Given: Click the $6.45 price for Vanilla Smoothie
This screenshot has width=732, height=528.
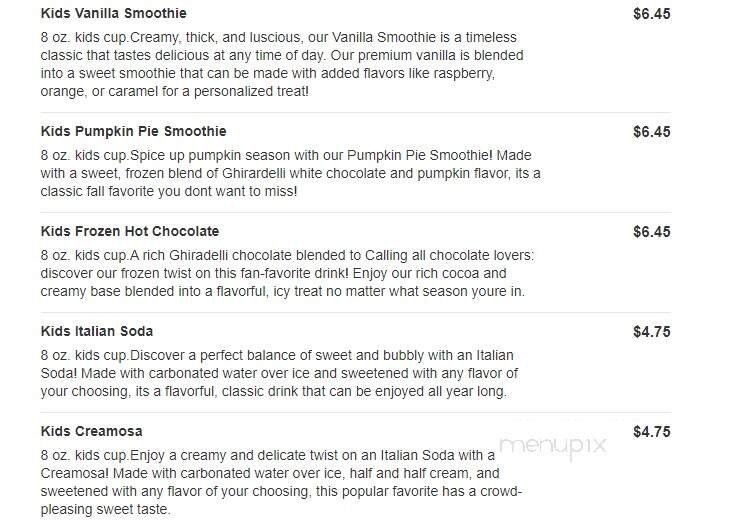Looking at the screenshot, I should (x=651, y=14).
